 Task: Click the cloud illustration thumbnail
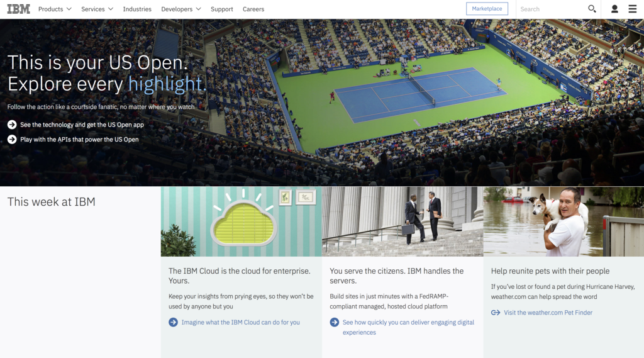click(x=241, y=221)
